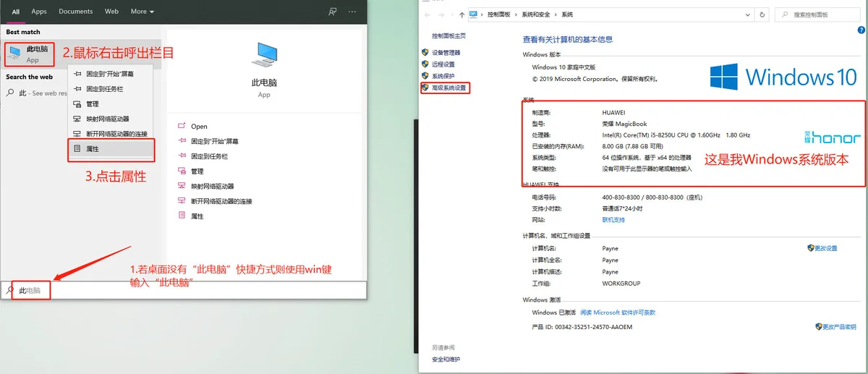Click 管理 text in the preview pane
The width and height of the screenshot is (868, 374).
pyautogui.click(x=197, y=171)
